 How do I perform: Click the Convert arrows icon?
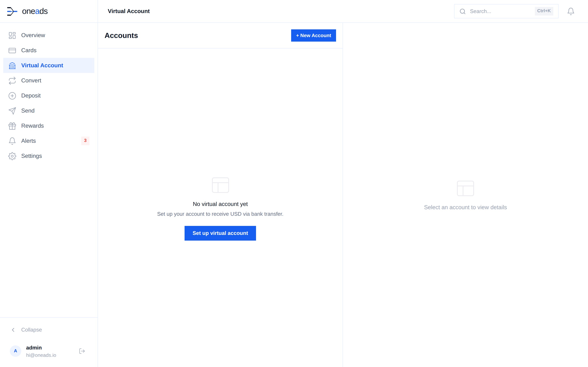[12, 81]
